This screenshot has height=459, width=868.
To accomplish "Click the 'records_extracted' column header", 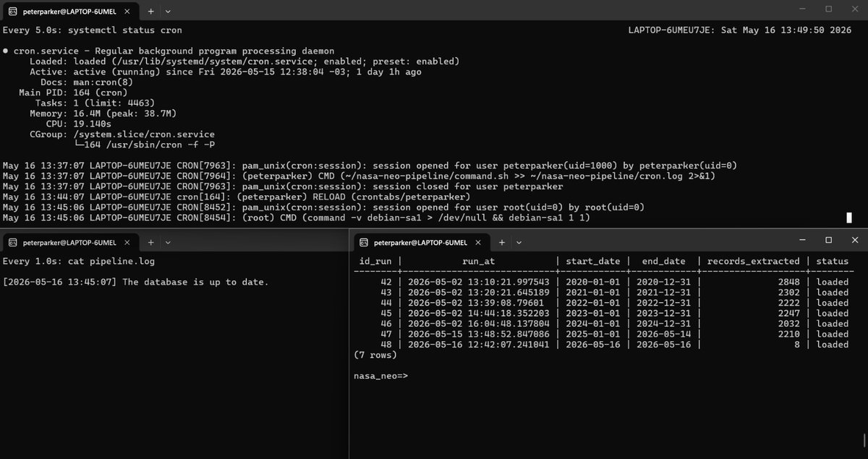I will (x=753, y=261).
